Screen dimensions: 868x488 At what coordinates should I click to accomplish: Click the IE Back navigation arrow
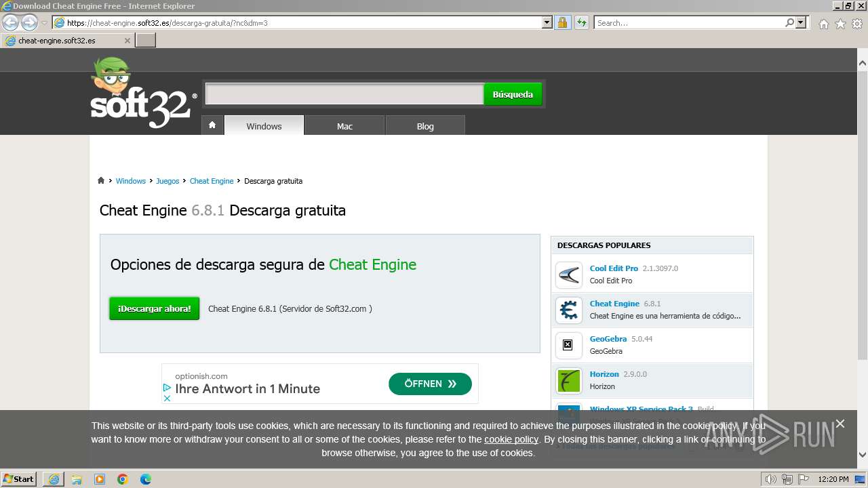click(10, 22)
